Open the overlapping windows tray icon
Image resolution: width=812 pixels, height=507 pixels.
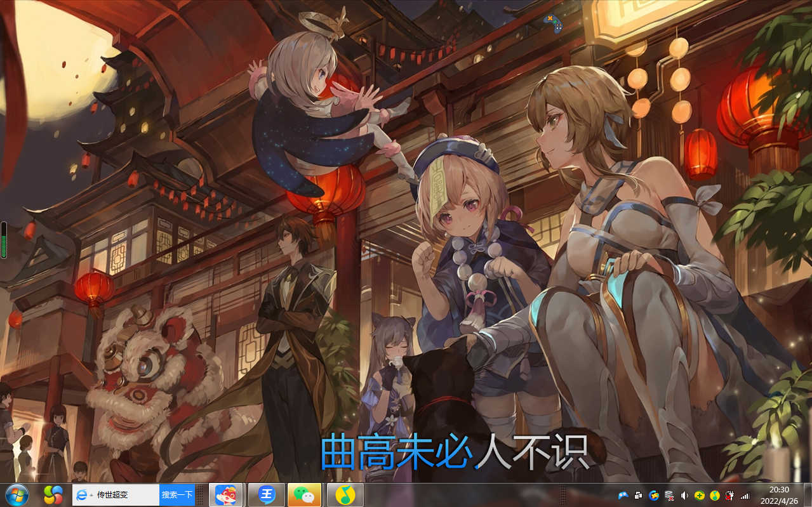tap(639, 495)
